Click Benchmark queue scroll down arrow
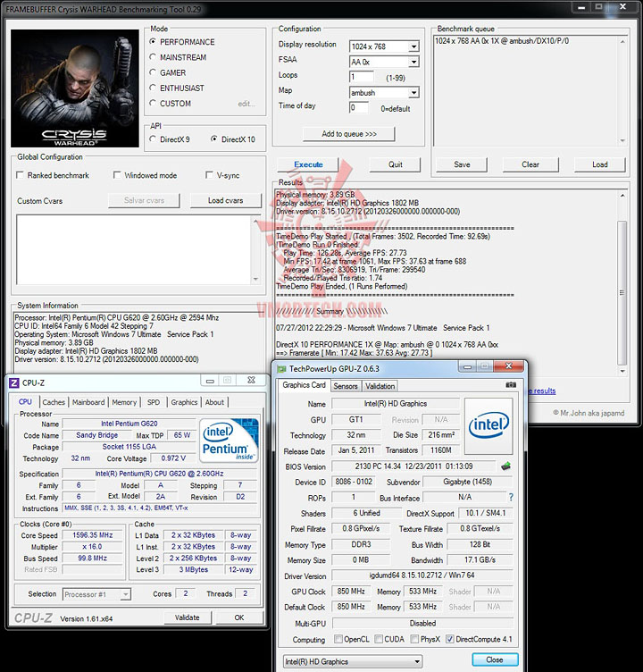 [x=622, y=140]
